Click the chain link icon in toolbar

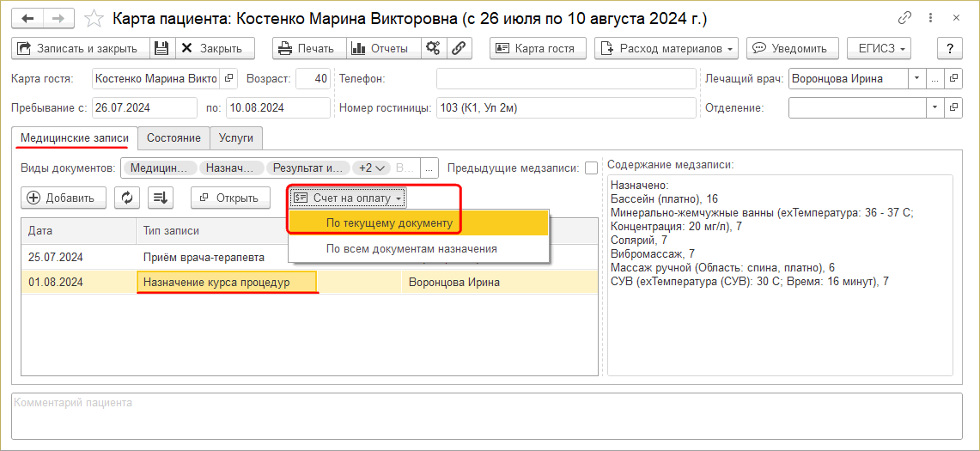(x=459, y=48)
